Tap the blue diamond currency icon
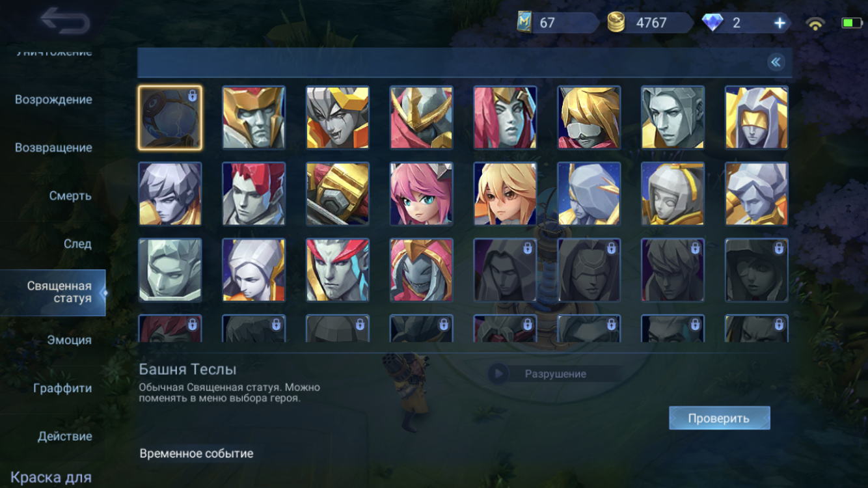Viewport: 868px width, 488px height. (x=712, y=23)
